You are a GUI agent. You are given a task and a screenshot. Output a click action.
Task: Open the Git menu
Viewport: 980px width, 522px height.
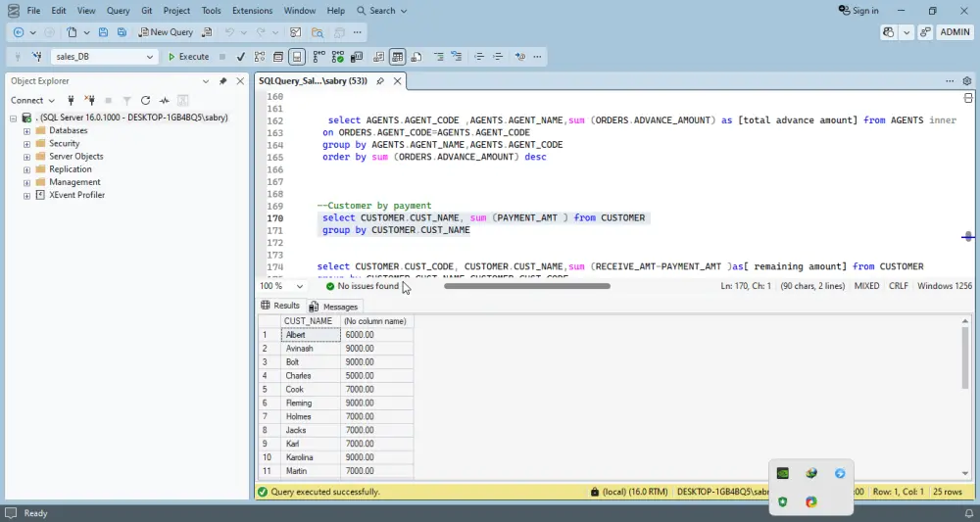pos(146,11)
